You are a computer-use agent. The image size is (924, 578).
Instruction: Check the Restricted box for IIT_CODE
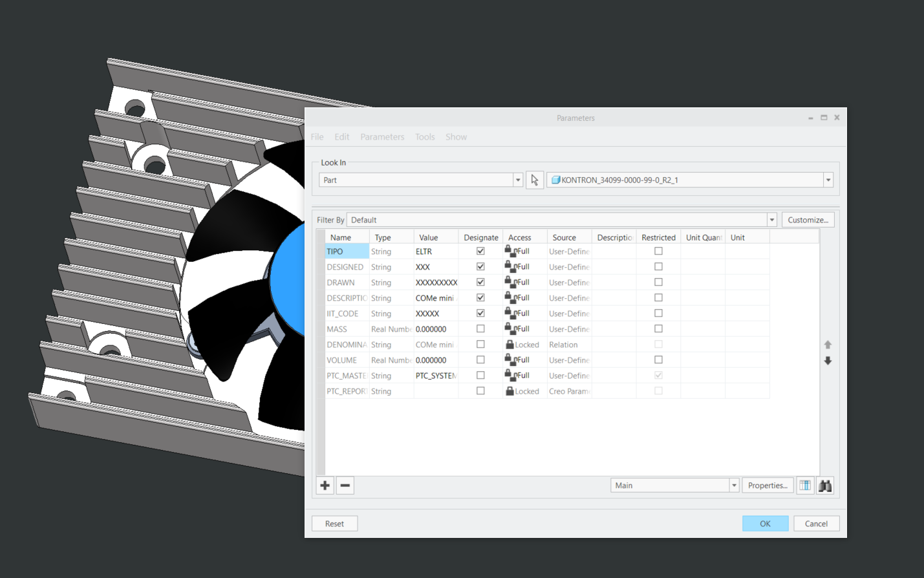(x=658, y=313)
